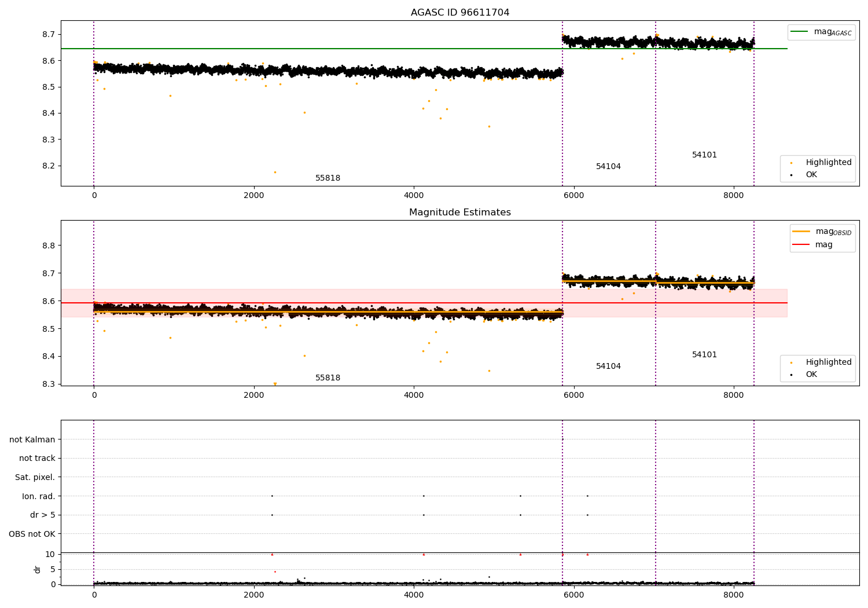Click the 'OBS not OK' row label
Image resolution: width=868 pixels, height=608 pixels.
click(32, 534)
